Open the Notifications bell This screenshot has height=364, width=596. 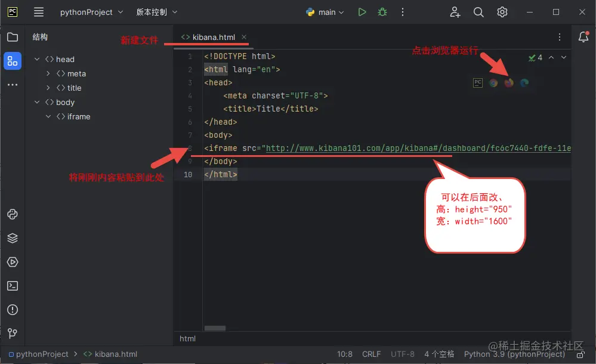583,37
